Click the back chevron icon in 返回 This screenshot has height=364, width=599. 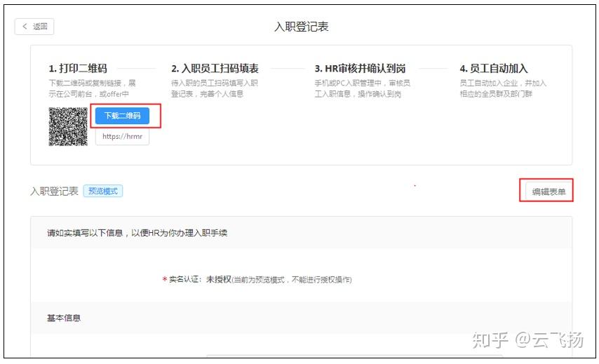(25, 26)
